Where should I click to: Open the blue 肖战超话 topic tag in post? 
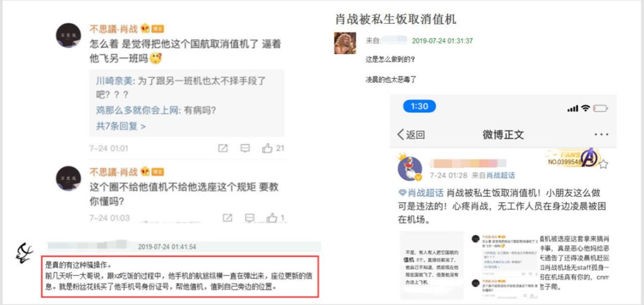[x=421, y=193]
